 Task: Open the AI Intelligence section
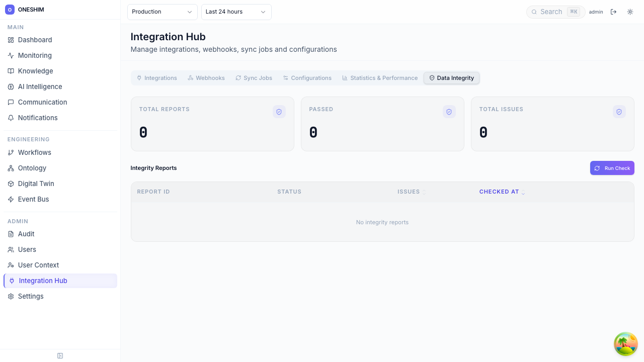pos(40,86)
